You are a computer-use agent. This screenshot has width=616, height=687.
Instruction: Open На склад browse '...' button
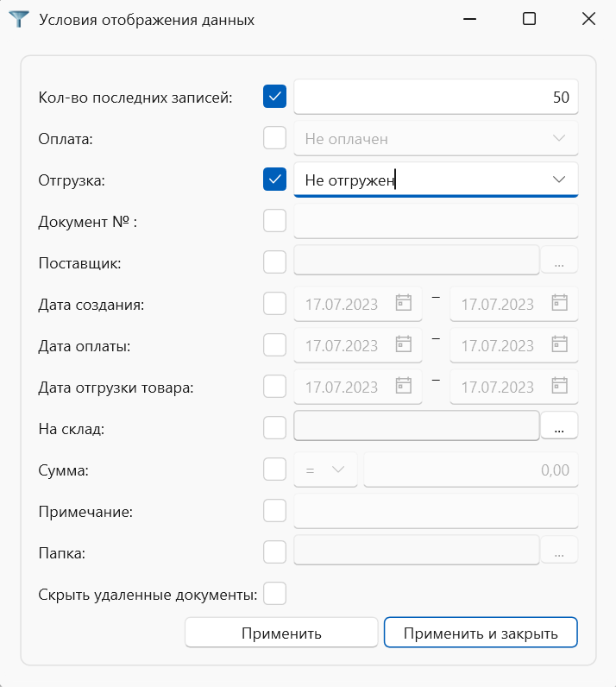pos(559,425)
